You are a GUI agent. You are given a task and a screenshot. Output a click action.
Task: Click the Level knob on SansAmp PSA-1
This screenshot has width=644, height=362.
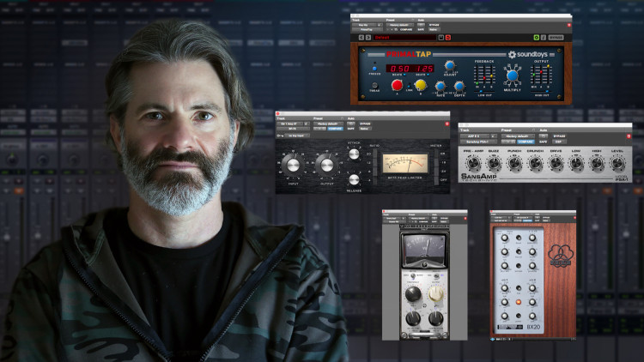pos(617,164)
